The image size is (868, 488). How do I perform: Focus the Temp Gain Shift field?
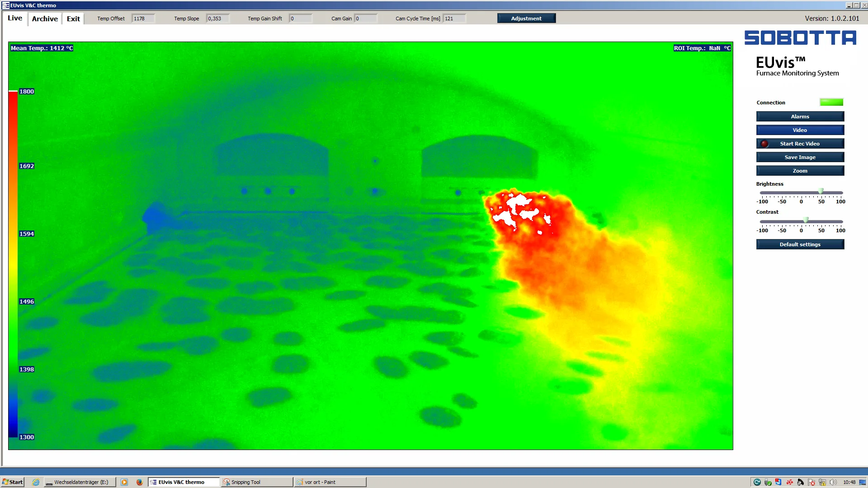tap(301, 19)
